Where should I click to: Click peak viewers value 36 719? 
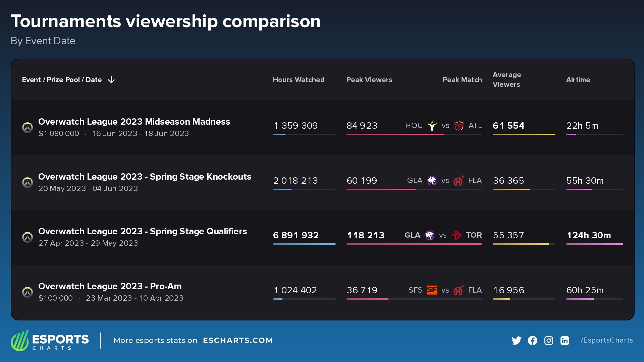362,290
